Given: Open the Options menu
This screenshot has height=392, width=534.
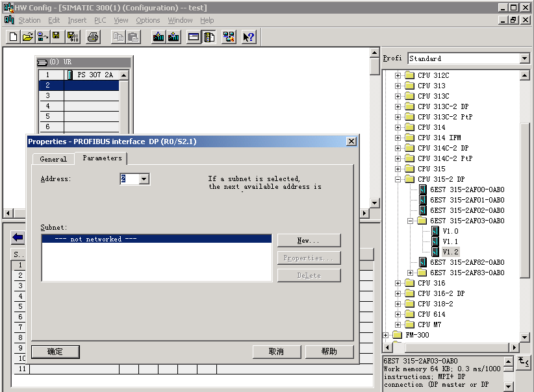Looking at the screenshot, I should 147,20.
